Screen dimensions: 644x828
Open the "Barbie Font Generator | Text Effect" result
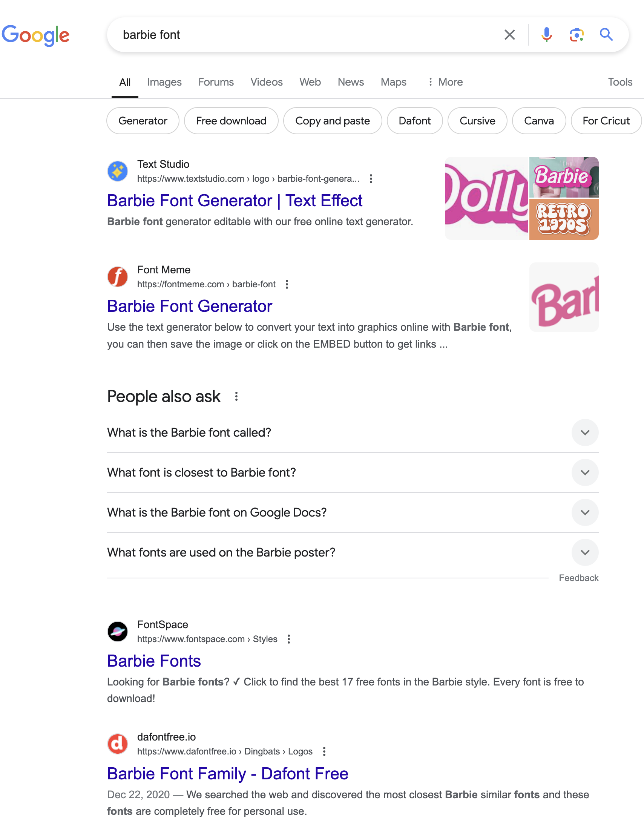[235, 201]
